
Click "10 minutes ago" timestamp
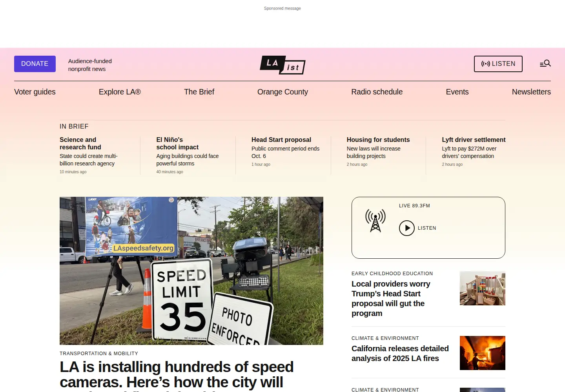(73, 172)
